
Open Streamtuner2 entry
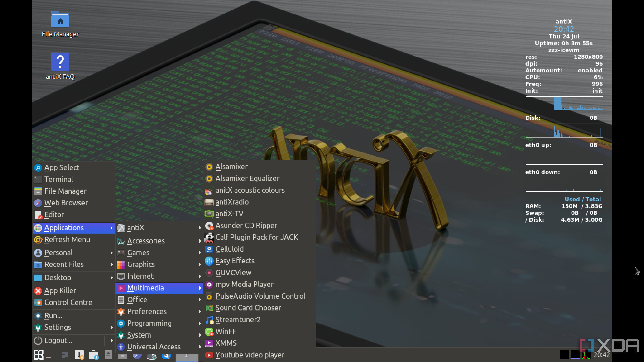click(238, 320)
